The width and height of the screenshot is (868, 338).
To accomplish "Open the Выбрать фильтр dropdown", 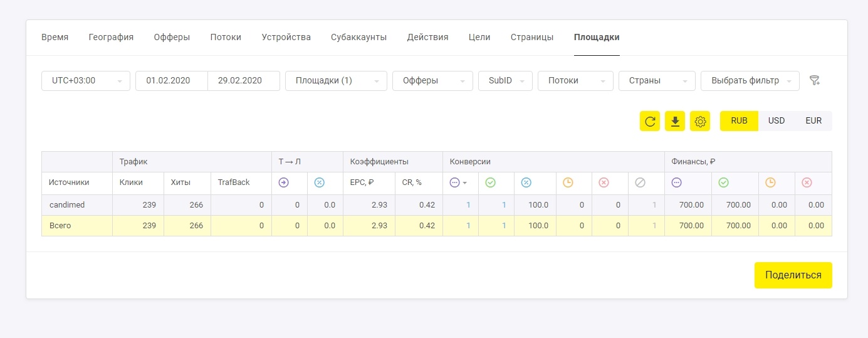I will tap(750, 80).
